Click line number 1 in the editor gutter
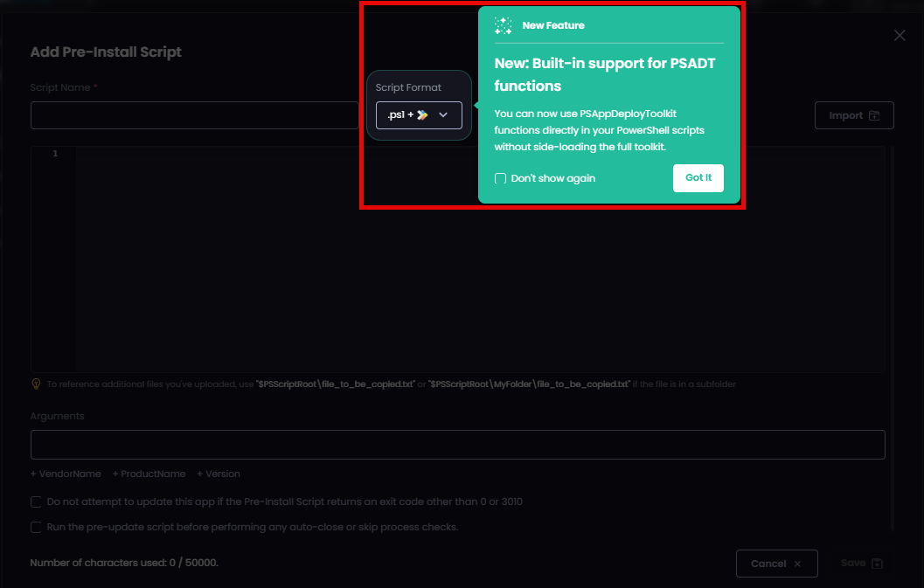Screen dimensions: 924x588 (x=55, y=154)
